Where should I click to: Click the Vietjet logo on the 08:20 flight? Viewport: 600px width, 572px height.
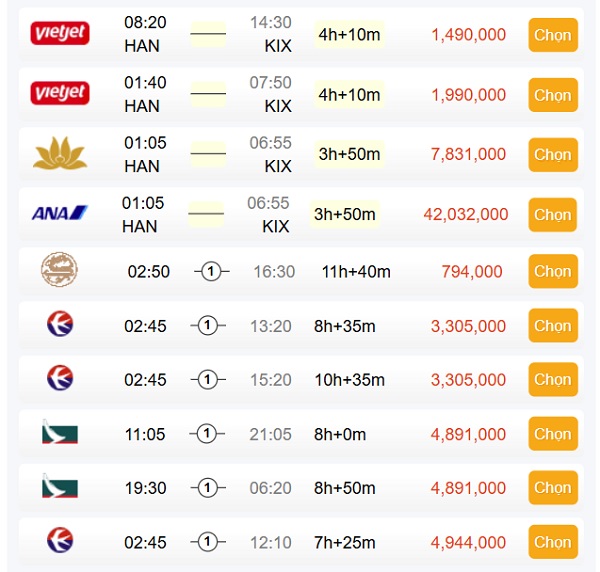point(60,34)
